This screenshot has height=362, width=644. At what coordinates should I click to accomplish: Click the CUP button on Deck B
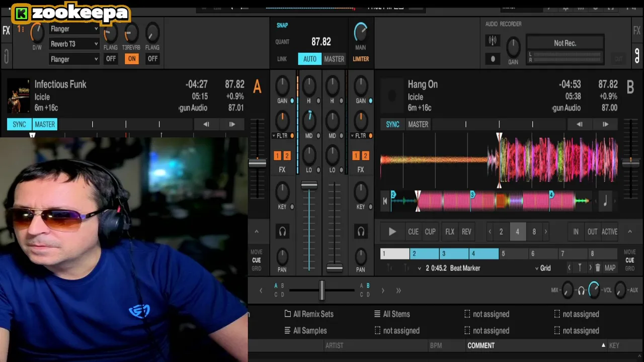pyautogui.click(x=430, y=232)
